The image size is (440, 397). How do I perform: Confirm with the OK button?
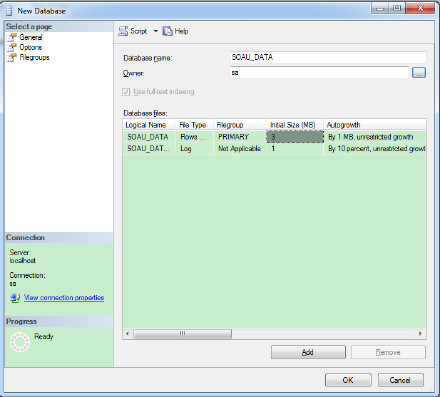click(348, 380)
